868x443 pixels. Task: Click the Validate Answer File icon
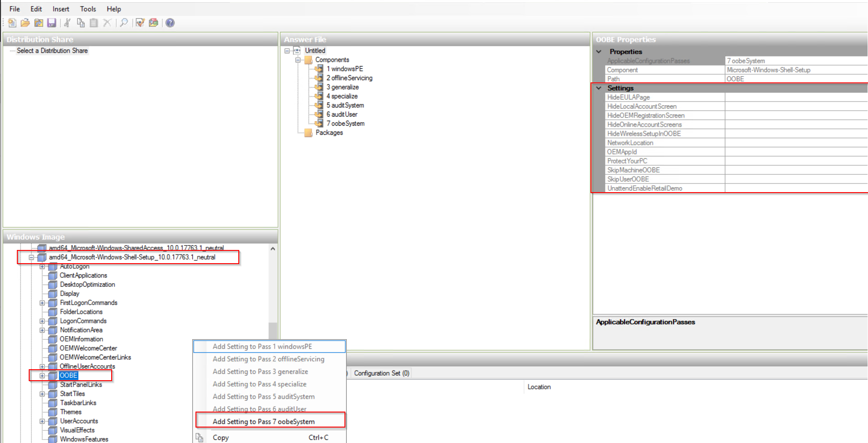(x=140, y=23)
